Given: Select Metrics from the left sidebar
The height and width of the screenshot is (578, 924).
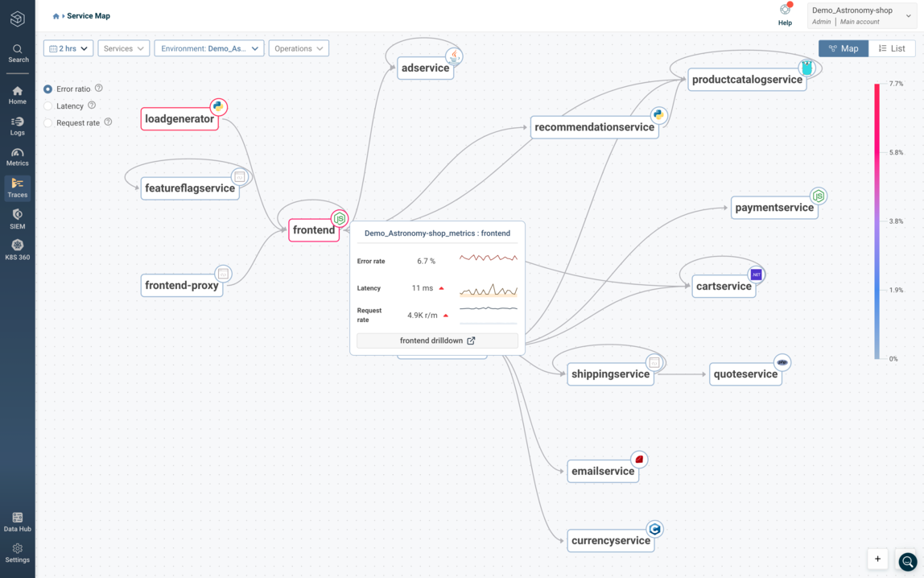Looking at the screenshot, I should coord(17,155).
